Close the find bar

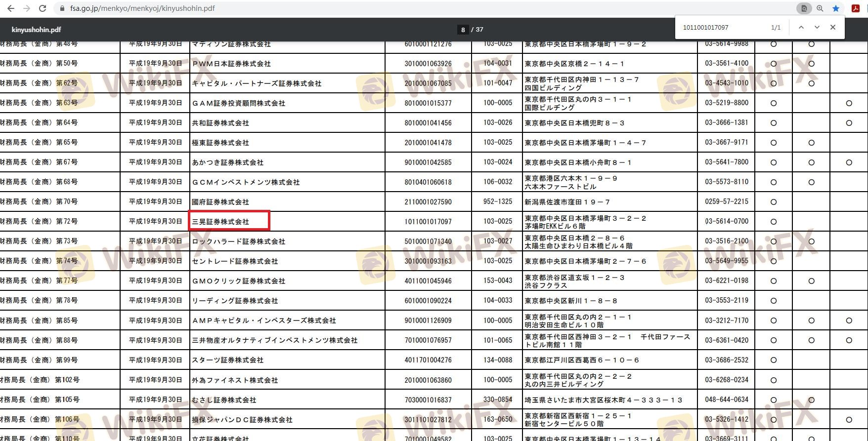(x=833, y=28)
